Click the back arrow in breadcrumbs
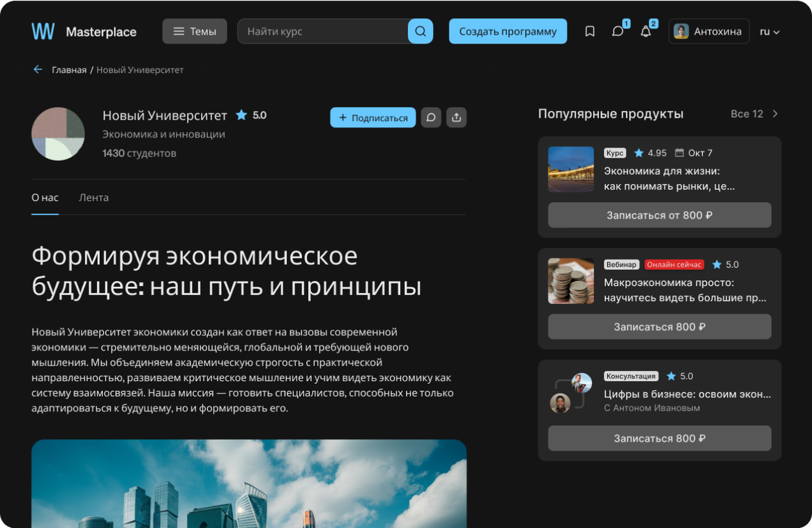Screen dimensions: 812x528 [x=38, y=69]
